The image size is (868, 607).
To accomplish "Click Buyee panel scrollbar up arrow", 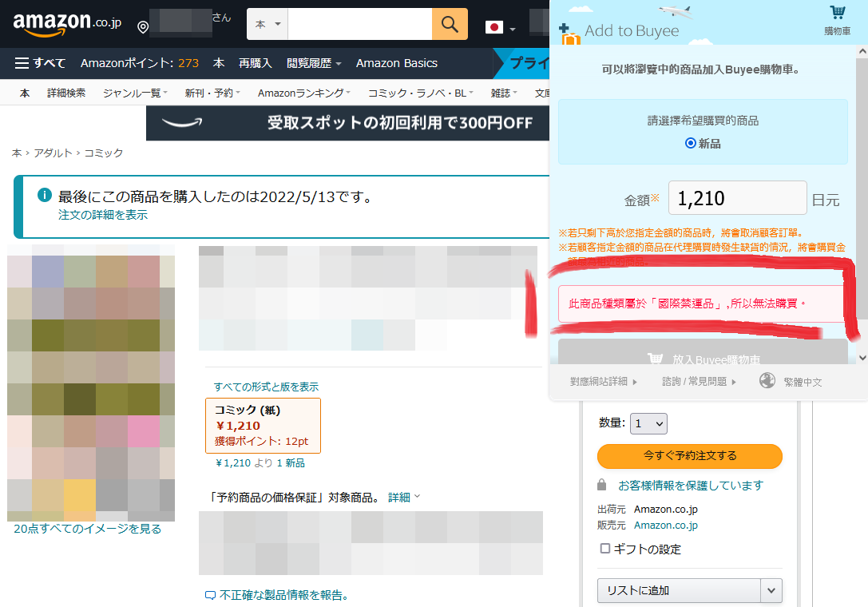I will pos(862,51).
